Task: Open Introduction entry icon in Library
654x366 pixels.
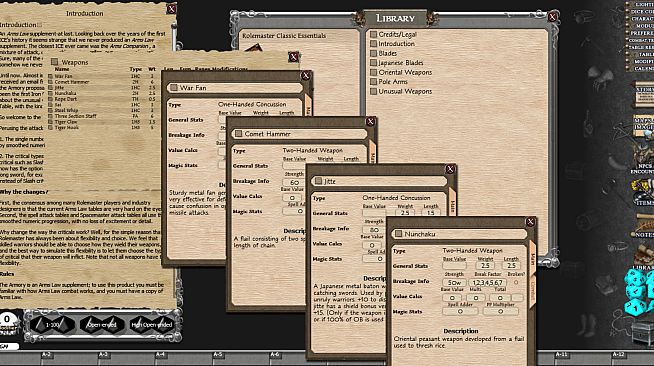Action: [374, 43]
